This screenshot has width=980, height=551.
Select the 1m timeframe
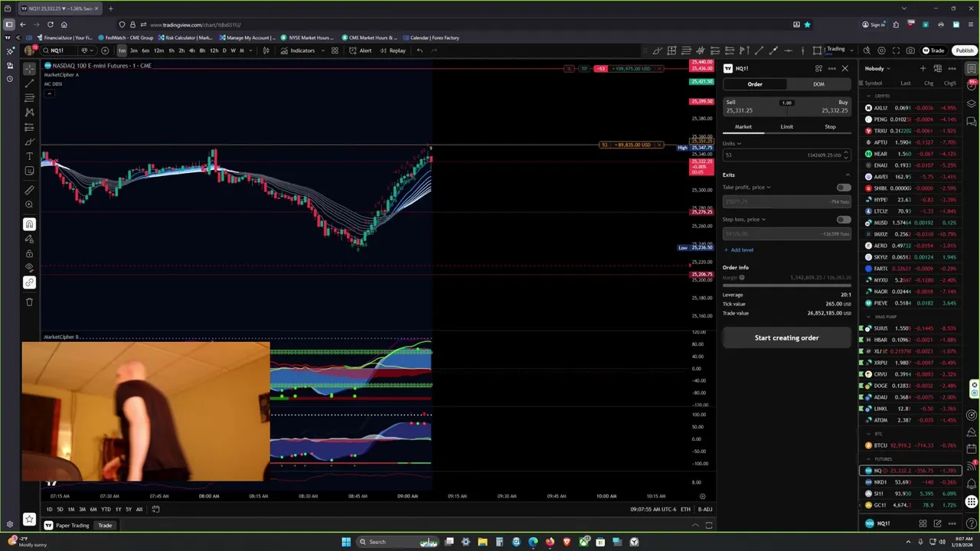[122, 51]
